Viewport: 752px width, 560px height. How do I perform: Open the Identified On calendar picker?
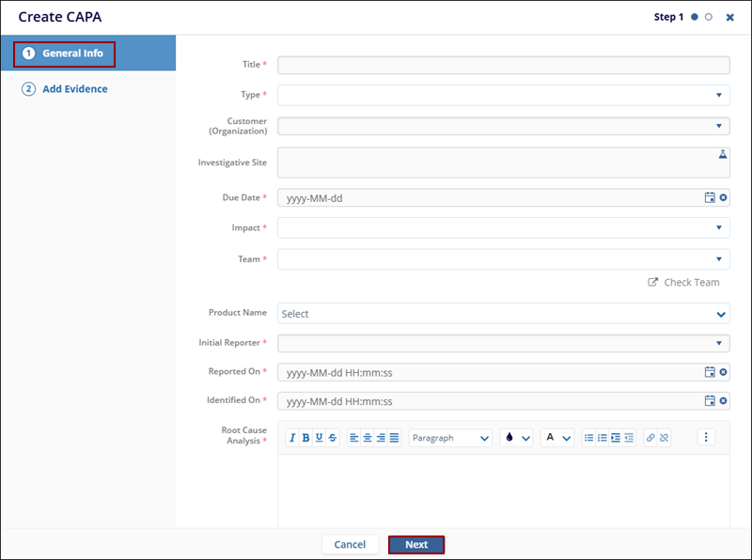[710, 401]
